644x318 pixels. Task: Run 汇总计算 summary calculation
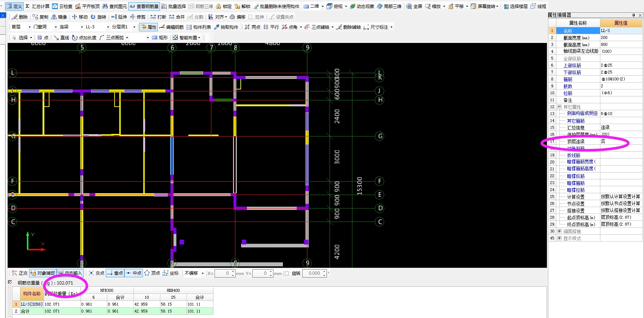coord(37,6)
